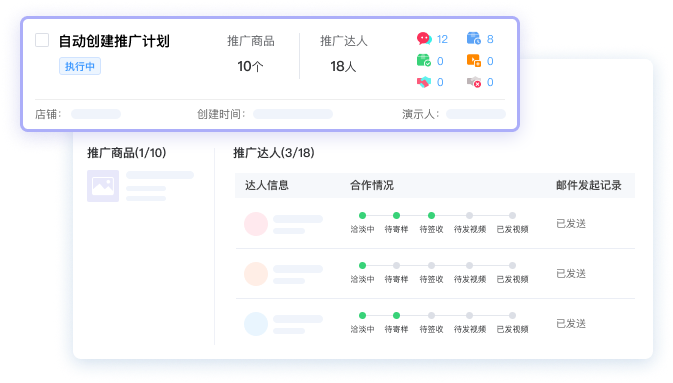Click 已发视频 step dot in pink-avatar row

point(512,216)
